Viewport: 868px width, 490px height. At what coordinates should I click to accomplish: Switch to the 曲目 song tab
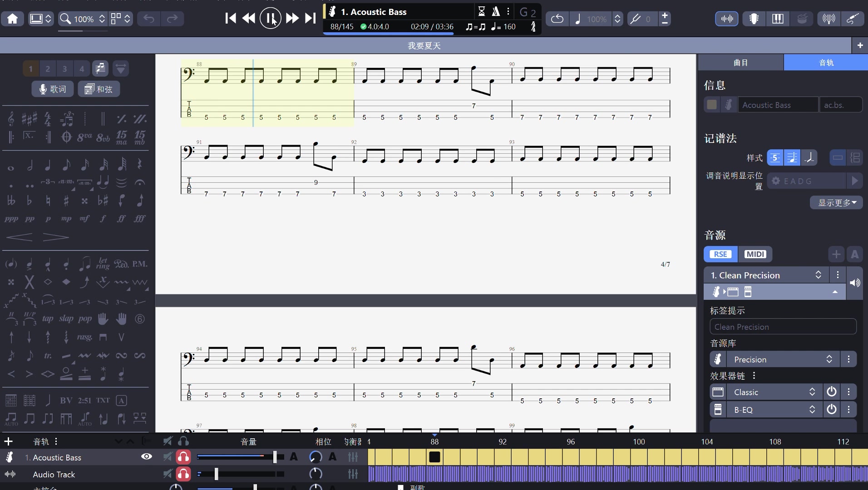(x=741, y=62)
